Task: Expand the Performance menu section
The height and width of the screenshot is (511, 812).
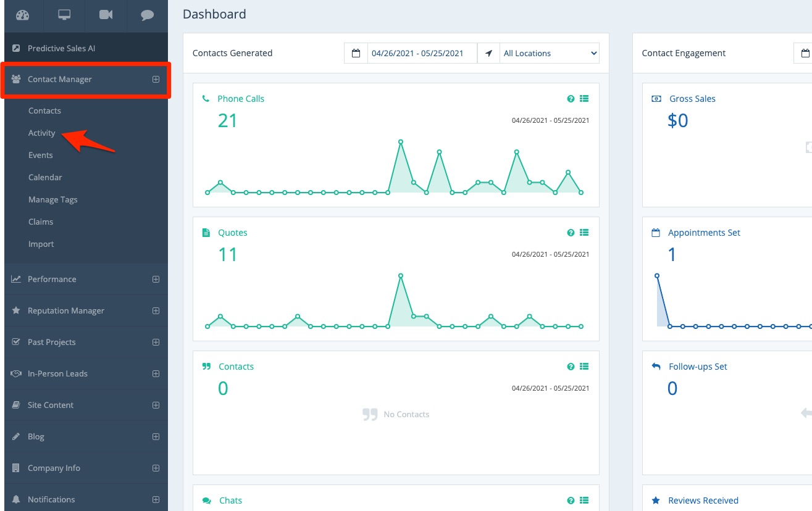Action: (156, 279)
